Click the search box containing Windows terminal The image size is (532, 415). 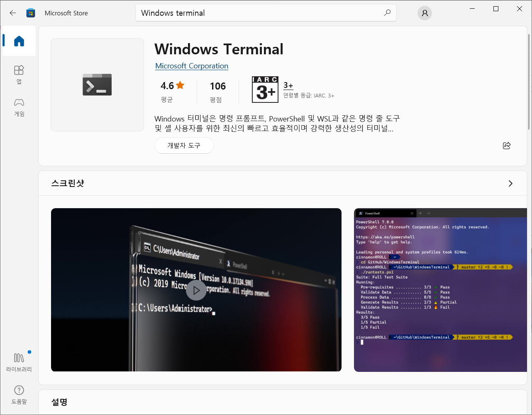[266, 13]
